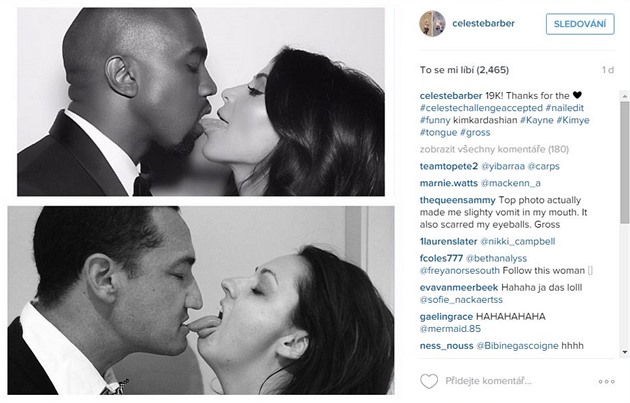Click the scrollbar up arrow in comments
Screen dimensions: 630x403
click(x=624, y=96)
